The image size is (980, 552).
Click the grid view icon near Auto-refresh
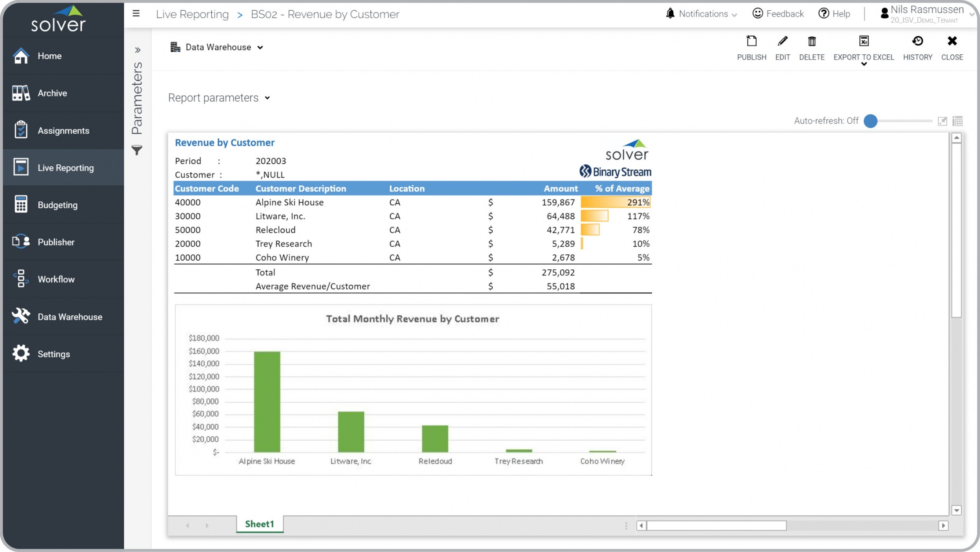[x=957, y=121]
